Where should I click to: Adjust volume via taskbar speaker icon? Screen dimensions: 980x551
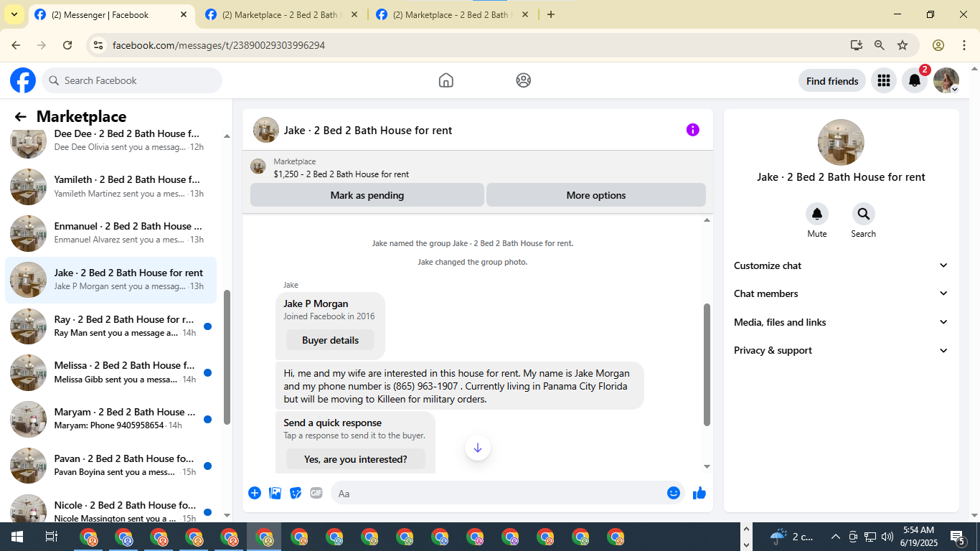[x=887, y=537]
